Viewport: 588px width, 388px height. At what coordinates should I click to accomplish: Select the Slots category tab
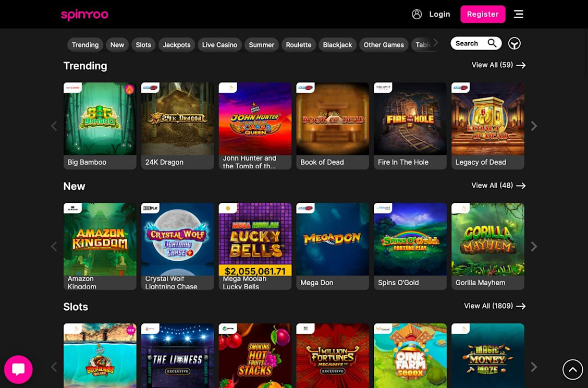pos(143,45)
